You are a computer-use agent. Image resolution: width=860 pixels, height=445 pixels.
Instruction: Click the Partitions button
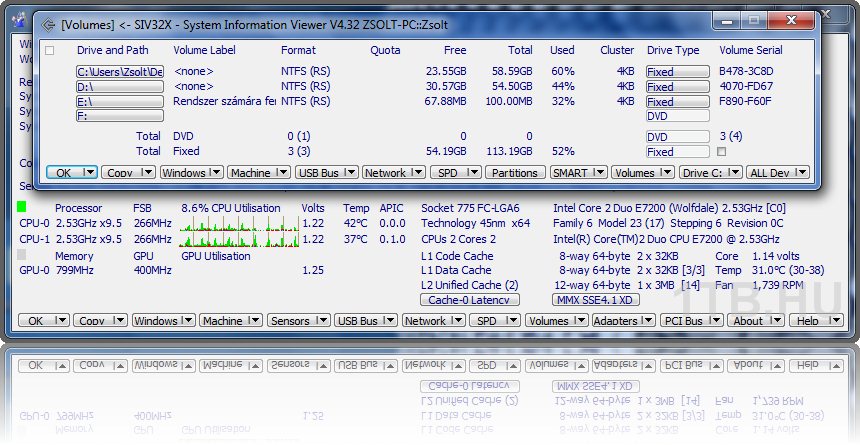click(x=515, y=172)
